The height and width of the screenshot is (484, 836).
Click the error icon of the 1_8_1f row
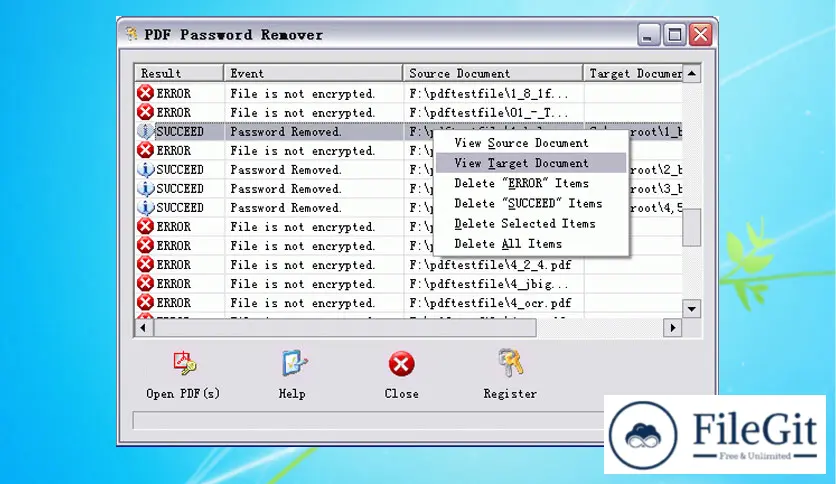pos(145,93)
